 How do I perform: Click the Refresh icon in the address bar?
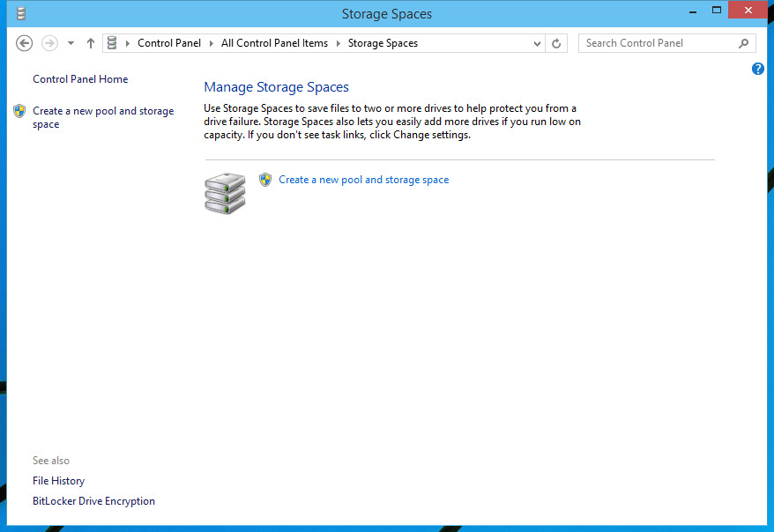[556, 42]
